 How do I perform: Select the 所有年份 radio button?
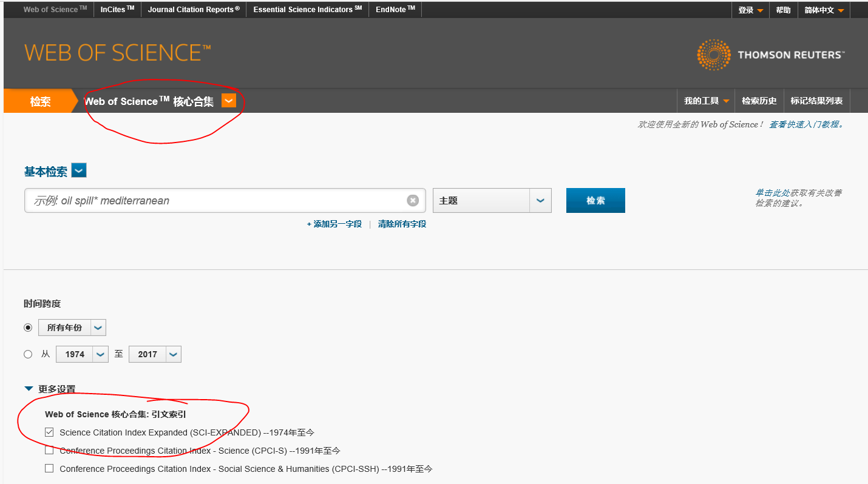[x=28, y=328]
